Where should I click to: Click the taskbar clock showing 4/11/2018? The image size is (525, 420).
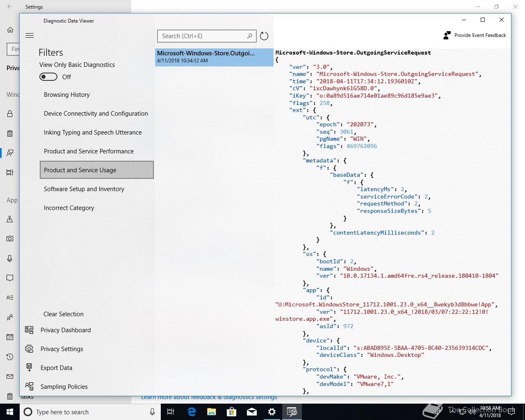[x=490, y=412]
